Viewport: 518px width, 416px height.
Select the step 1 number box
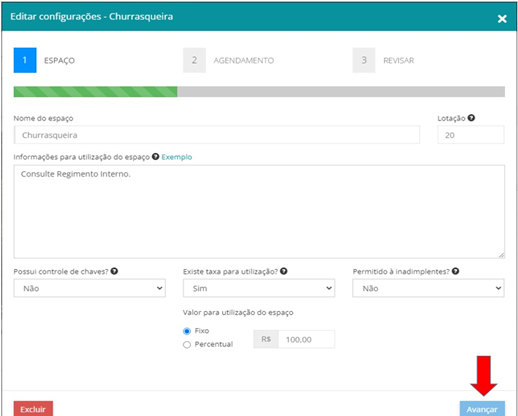(25, 60)
